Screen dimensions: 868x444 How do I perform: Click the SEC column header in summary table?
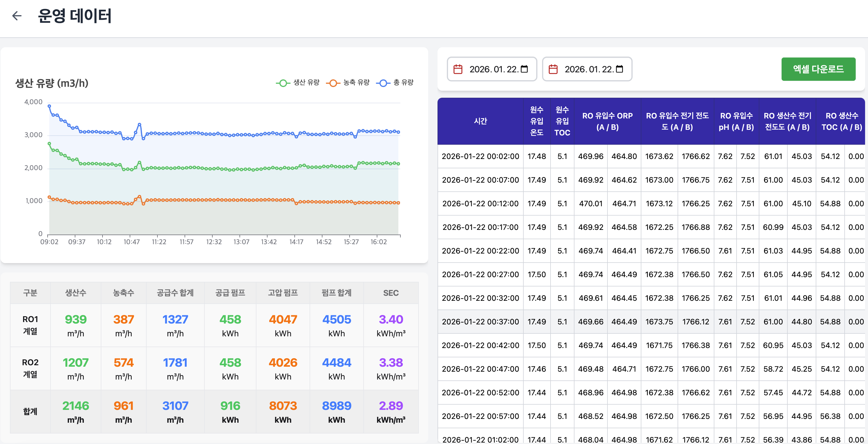pos(390,293)
